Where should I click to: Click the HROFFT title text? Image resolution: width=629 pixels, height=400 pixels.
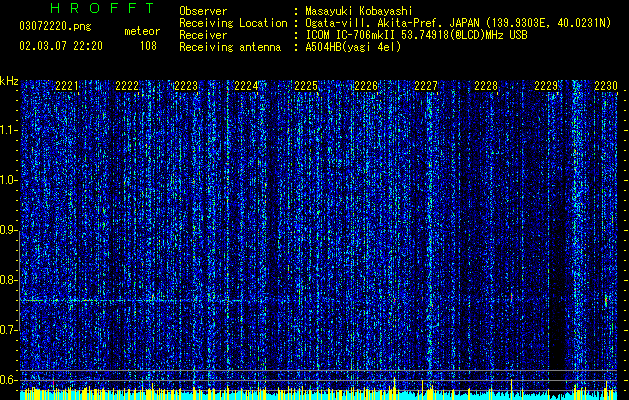pos(102,8)
